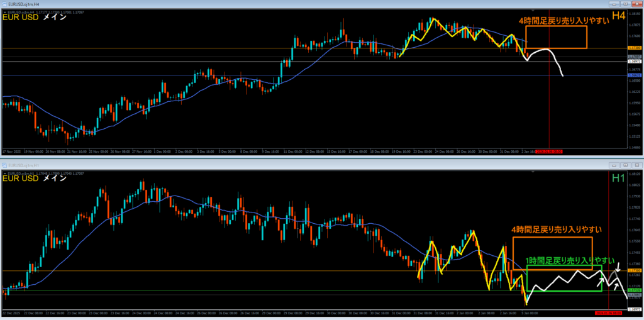Click the EURUSD H4 window title icon
The width and height of the screenshot is (644, 320).
coord(4,4)
